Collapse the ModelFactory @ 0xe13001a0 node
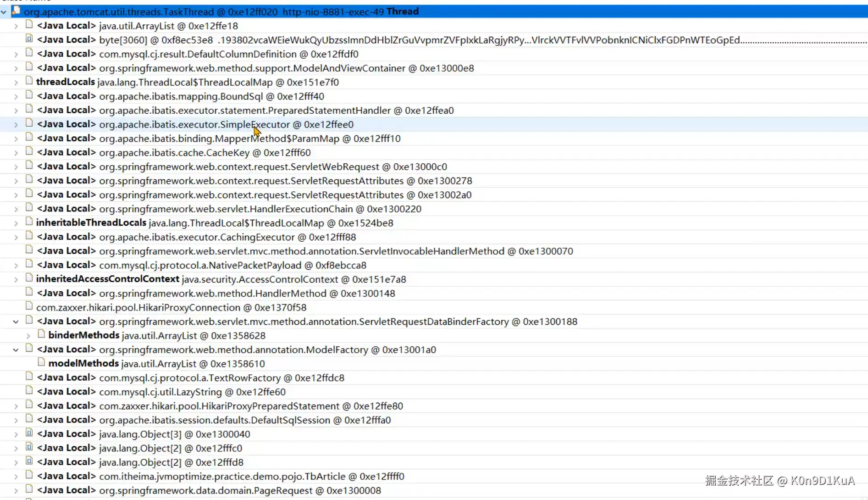The height and width of the screenshot is (500, 868). [16, 350]
